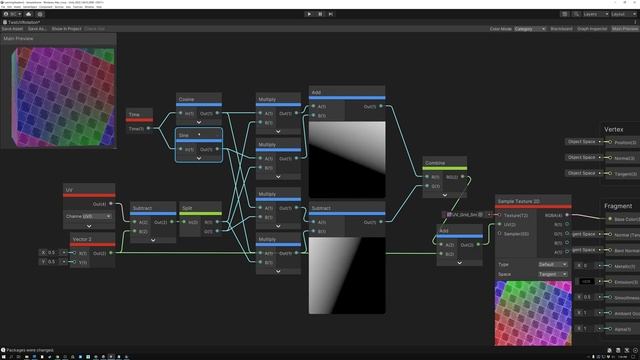Click the UV node Out(4) port
640x360 pixels.
[x=111, y=203]
